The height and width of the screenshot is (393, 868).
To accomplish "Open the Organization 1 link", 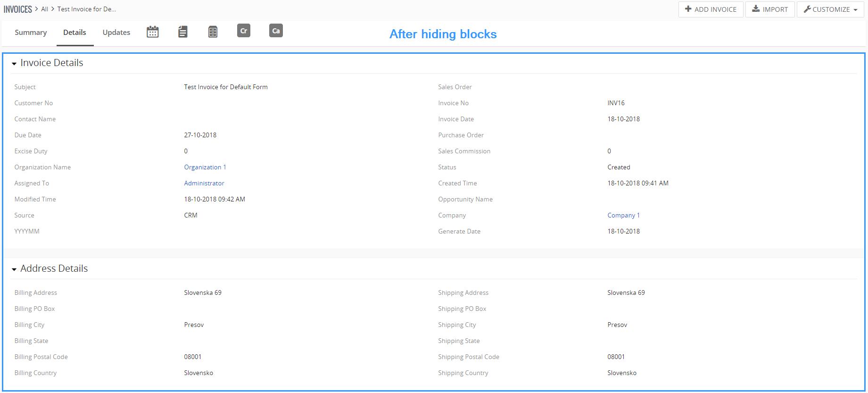I will coord(205,167).
